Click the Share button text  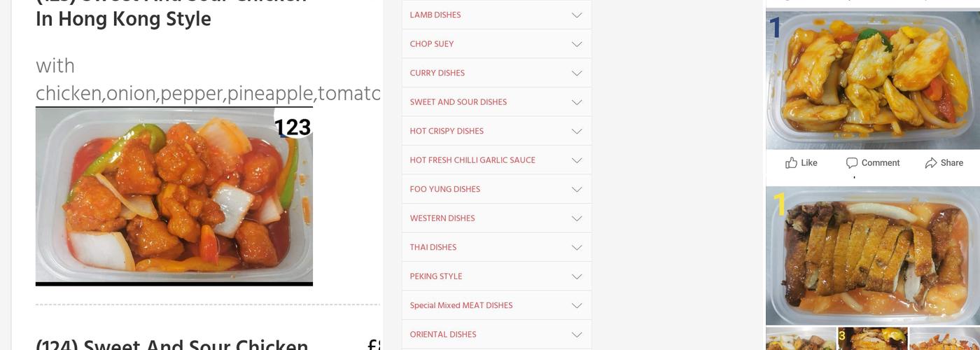(x=951, y=163)
